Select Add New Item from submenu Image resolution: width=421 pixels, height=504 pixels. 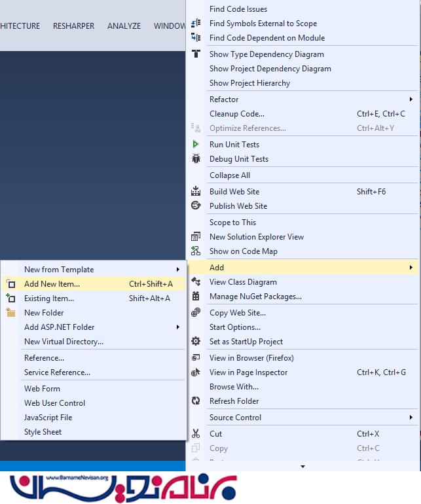coord(52,284)
